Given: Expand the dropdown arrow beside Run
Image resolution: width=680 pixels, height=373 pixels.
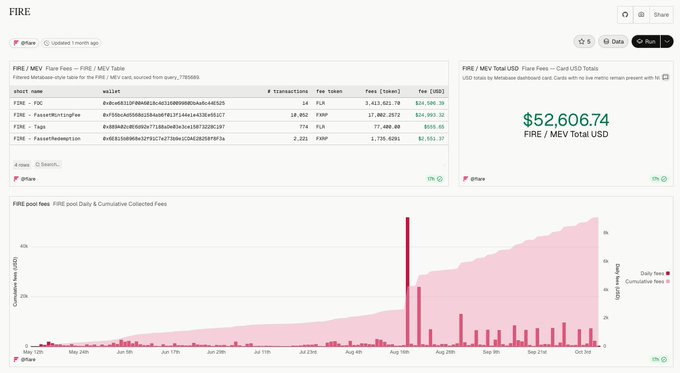Looking at the screenshot, I should [667, 42].
